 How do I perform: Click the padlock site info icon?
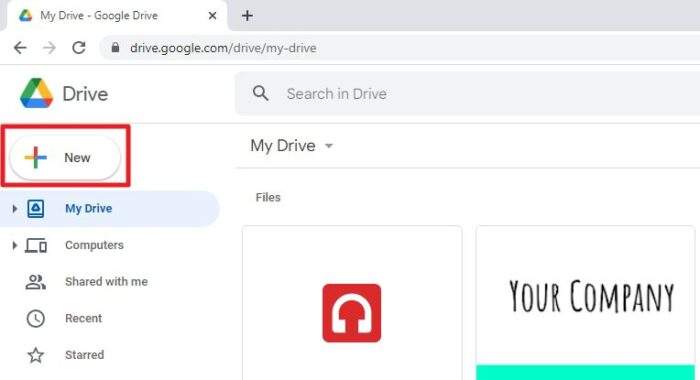click(115, 47)
